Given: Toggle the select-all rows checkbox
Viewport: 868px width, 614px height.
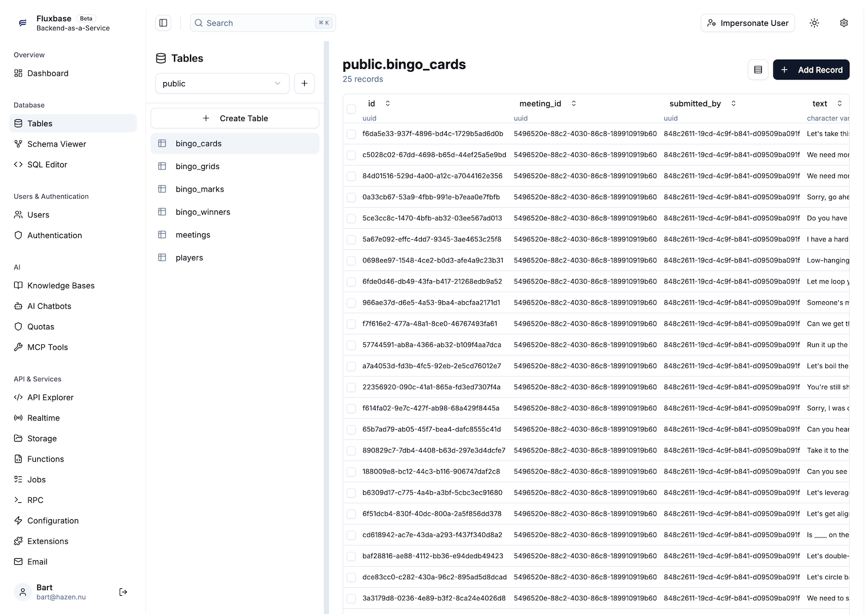Looking at the screenshot, I should 352,108.
